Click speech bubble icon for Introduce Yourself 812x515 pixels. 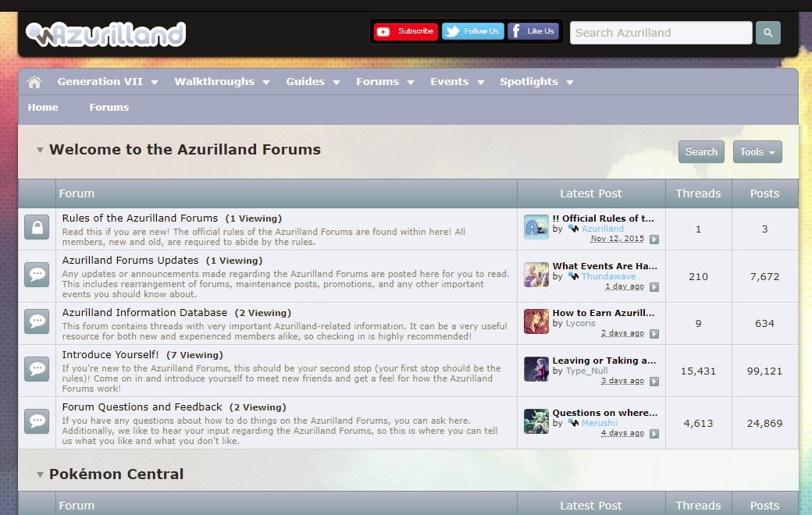pyautogui.click(x=37, y=369)
